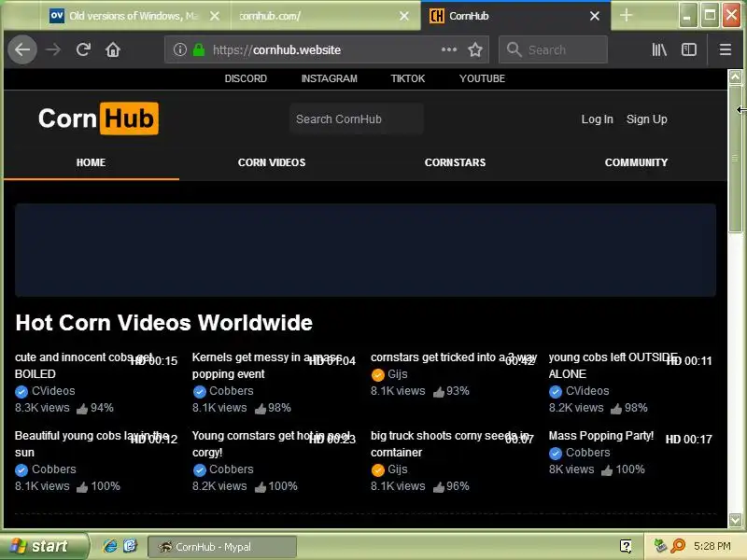This screenshot has width=747, height=560.
Task: Open the Library icon in the toolbar
Action: 659,49
